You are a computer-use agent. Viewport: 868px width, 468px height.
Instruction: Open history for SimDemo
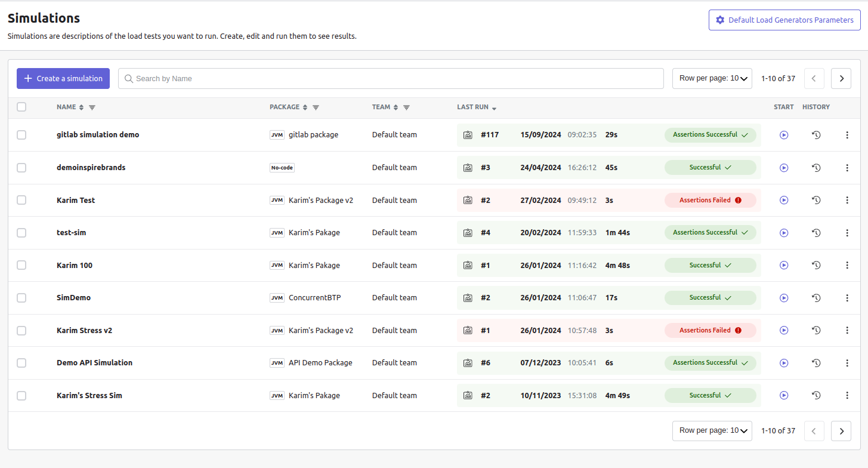(816, 298)
